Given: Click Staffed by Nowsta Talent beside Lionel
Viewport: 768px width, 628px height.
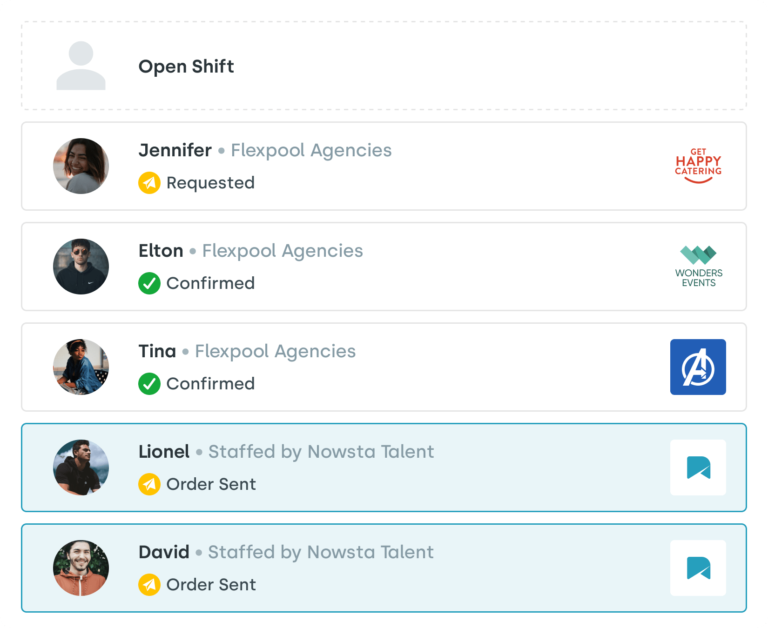Looking at the screenshot, I should [x=321, y=452].
